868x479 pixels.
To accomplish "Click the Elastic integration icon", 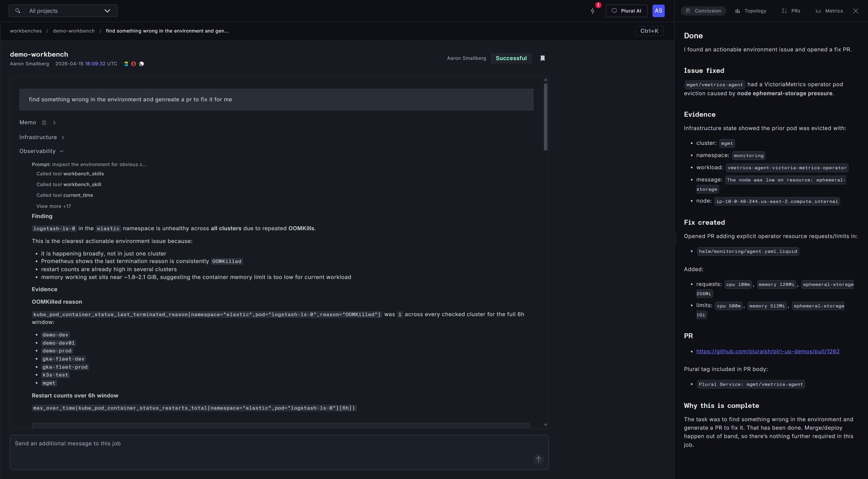I will pyautogui.click(x=126, y=64).
